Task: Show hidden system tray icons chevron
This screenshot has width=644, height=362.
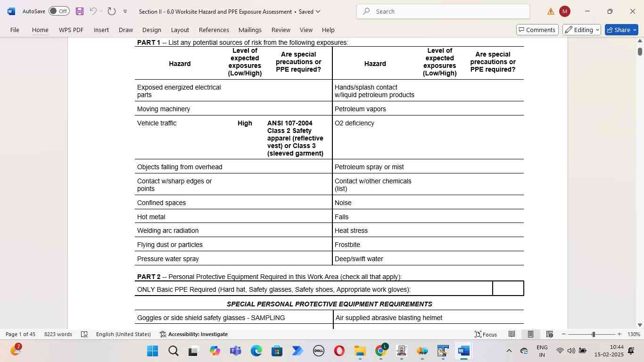Action: [509, 351]
